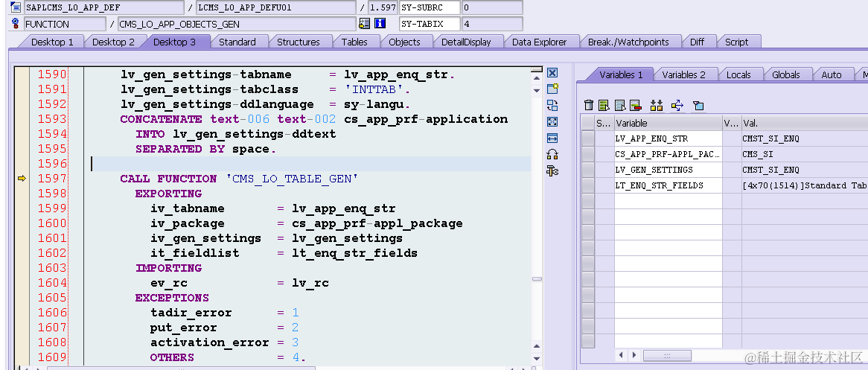Click the filter funnel icon in Variables toolbar
868x370 pixels.
698,105
